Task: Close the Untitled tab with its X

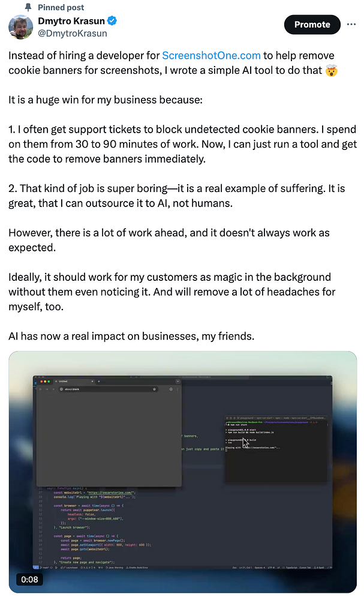Action: tap(92, 382)
